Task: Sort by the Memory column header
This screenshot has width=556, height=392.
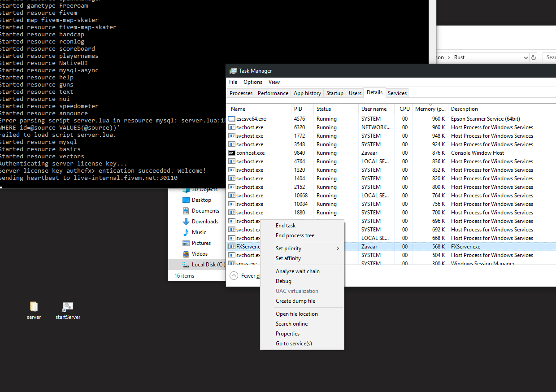Action: [430, 109]
